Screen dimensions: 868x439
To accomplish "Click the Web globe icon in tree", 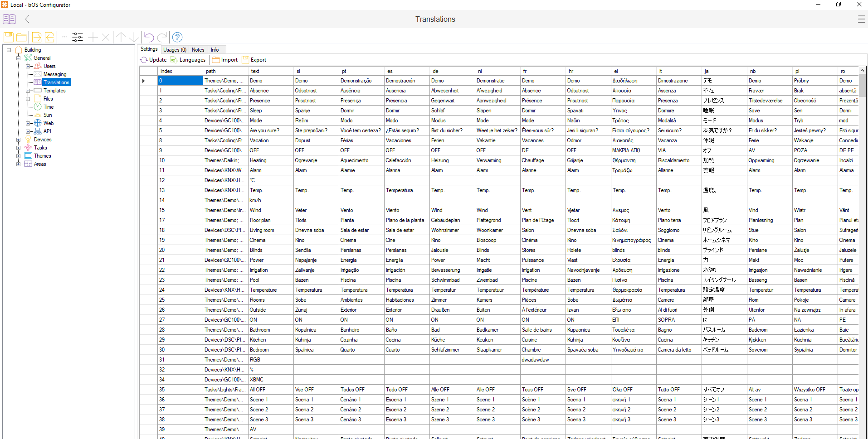I will coord(38,123).
